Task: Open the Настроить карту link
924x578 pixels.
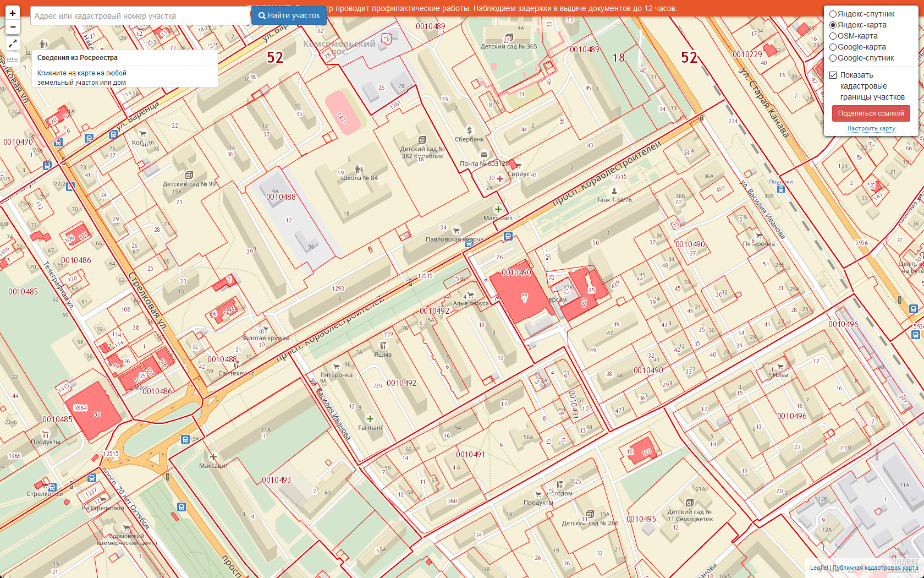Action: [871, 129]
